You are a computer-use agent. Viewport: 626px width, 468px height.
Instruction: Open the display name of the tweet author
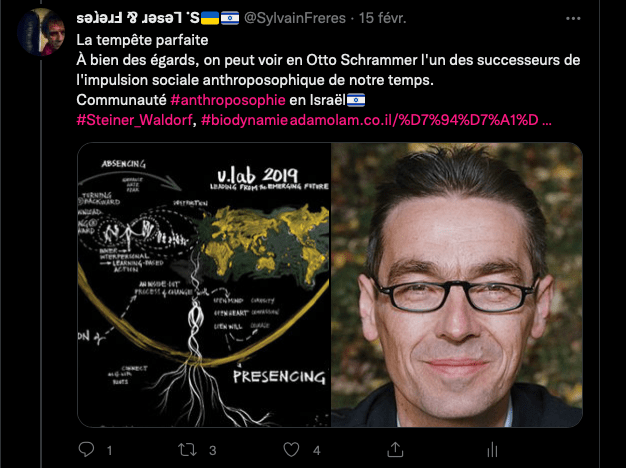pos(158,18)
